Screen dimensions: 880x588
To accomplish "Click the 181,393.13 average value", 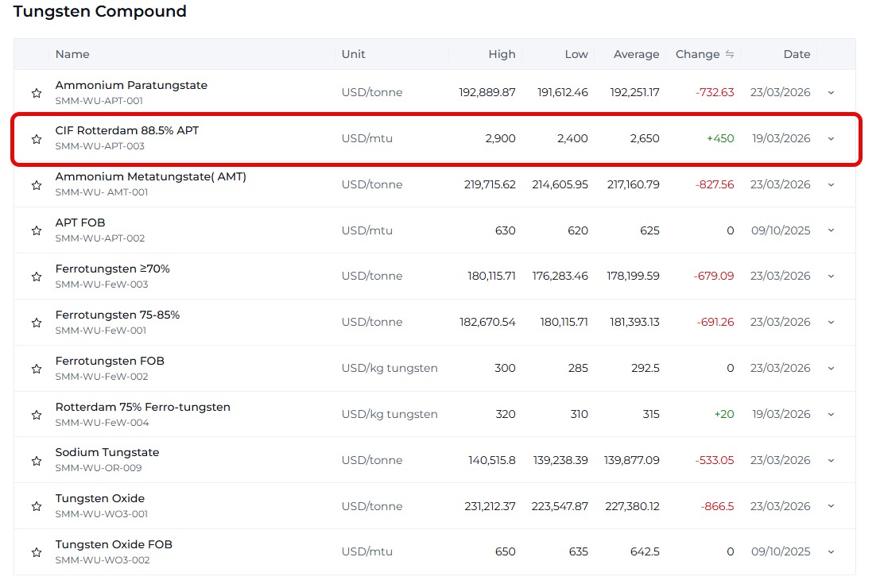I will (x=634, y=322).
